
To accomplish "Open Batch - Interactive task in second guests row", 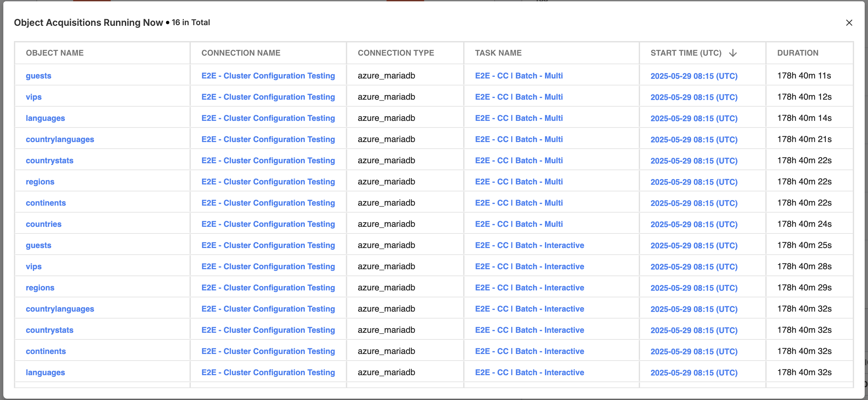I will [x=529, y=245].
